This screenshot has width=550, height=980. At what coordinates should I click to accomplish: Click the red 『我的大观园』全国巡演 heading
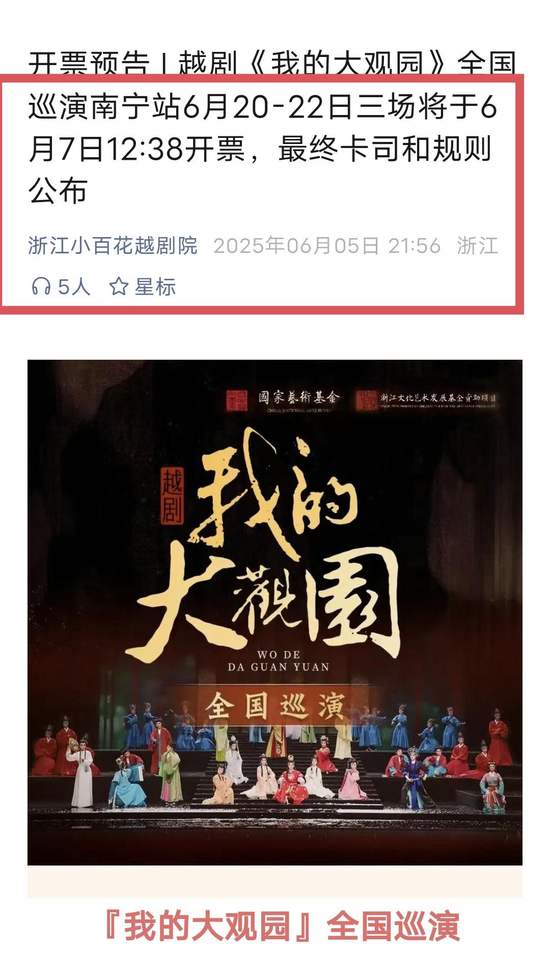click(x=282, y=926)
